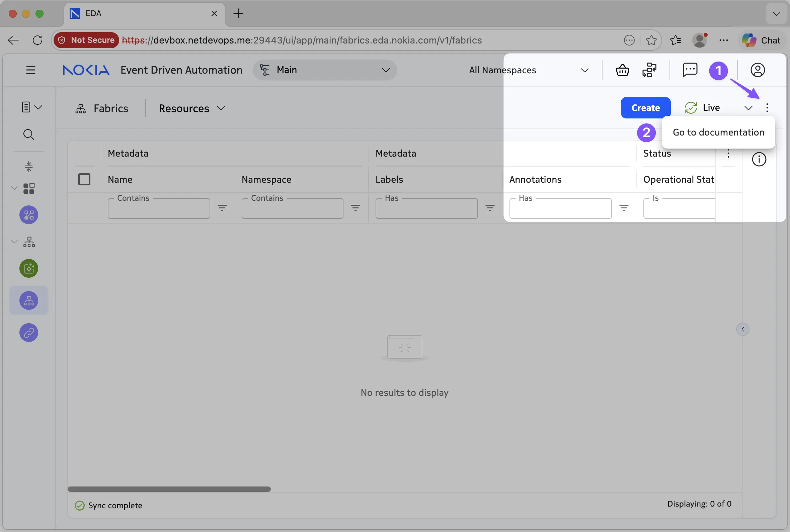Click the Not Secure badge

click(86, 40)
